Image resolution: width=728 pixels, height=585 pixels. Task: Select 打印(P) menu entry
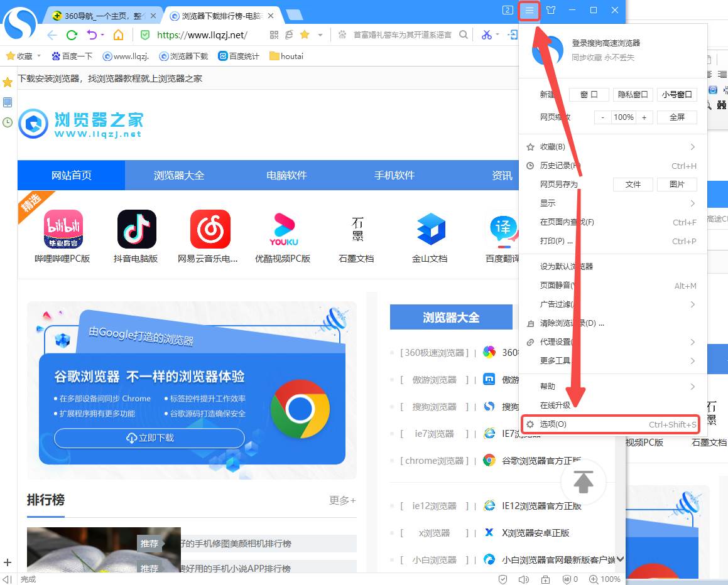[x=613, y=241]
